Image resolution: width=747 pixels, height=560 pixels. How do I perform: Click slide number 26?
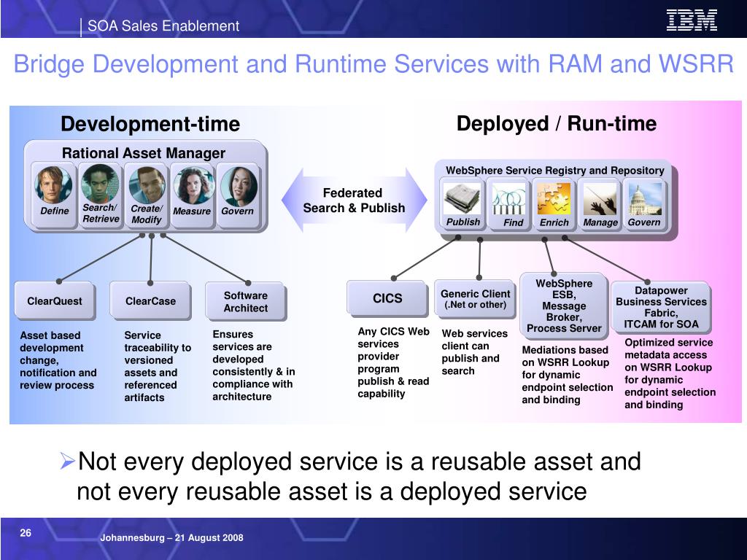tap(26, 533)
